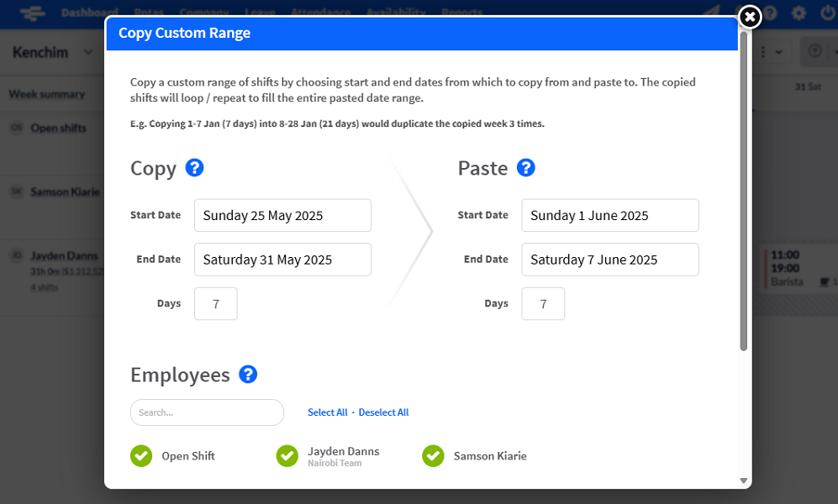The height and width of the screenshot is (504, 838).
Task: Open the Copy Start Date picker
Action: coord(282,215)
